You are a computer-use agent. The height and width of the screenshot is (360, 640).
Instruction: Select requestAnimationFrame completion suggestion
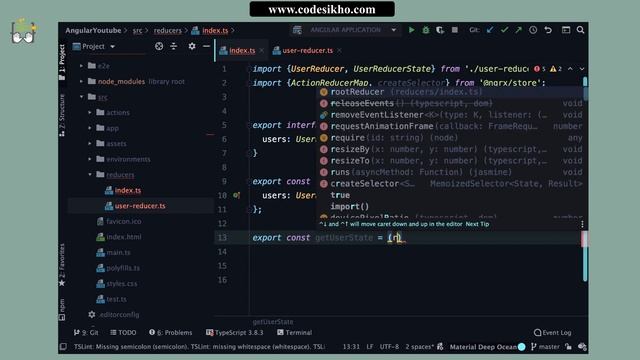(x=451, y=126)
